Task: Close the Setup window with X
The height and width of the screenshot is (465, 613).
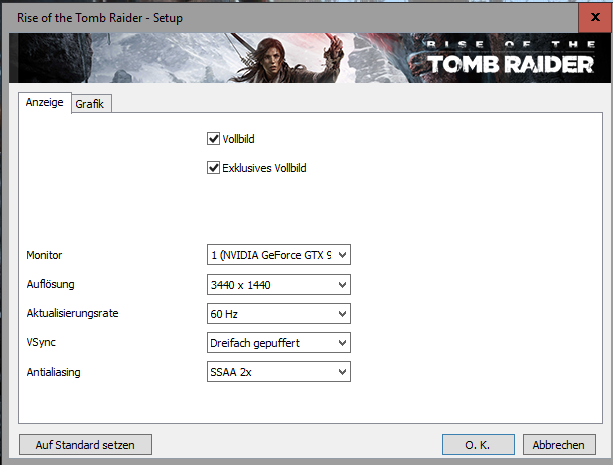Action: tap(595, 17)
